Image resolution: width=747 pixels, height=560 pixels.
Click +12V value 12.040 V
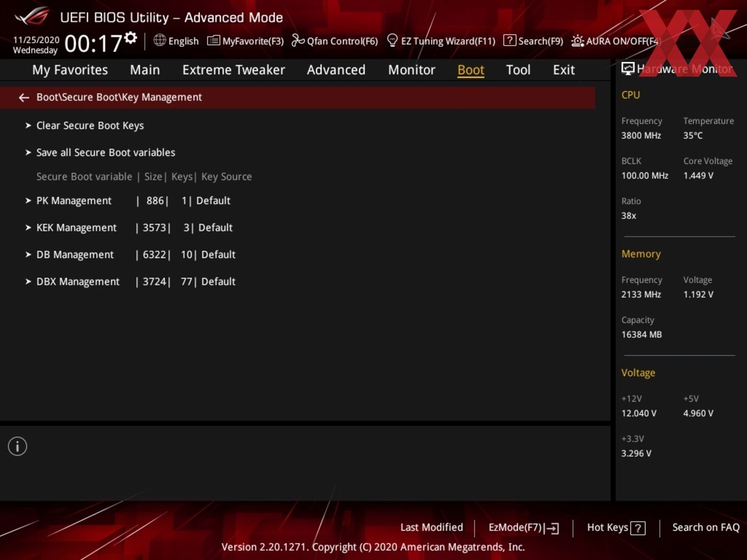[639, 413]
